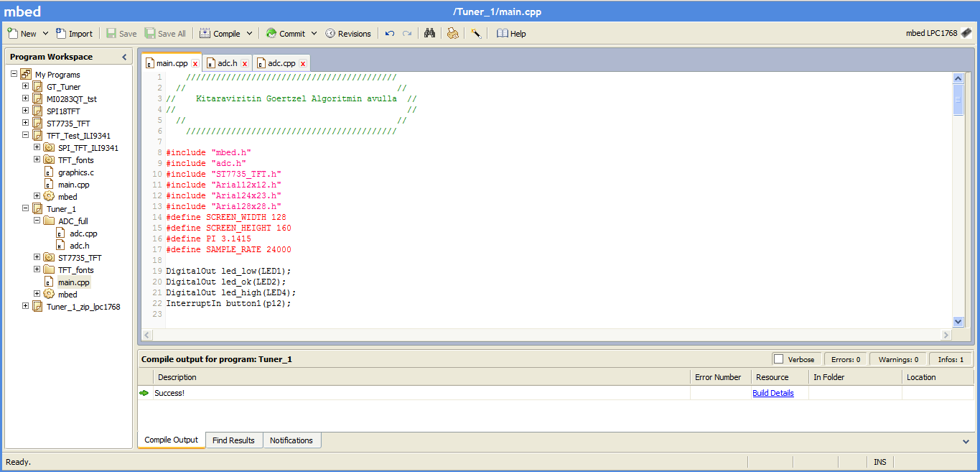Toggle the Verbose checkbox

pyautogui.click(x=778, y=359)
